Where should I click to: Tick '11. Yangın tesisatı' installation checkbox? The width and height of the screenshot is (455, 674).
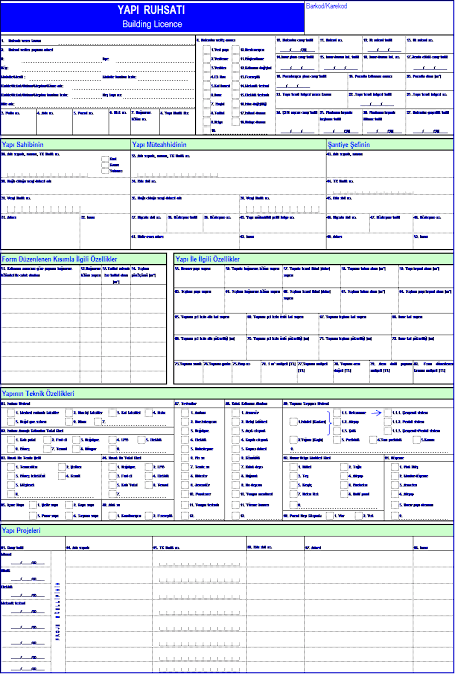point(185,505)
